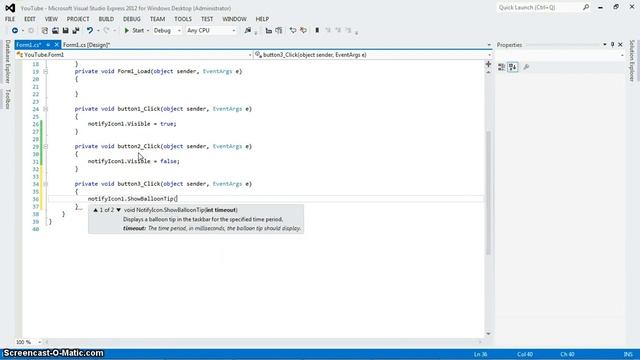
Task: Click the vertical scrollbar in the code editor
Action: pyautogui.click(x=488, y=192)
